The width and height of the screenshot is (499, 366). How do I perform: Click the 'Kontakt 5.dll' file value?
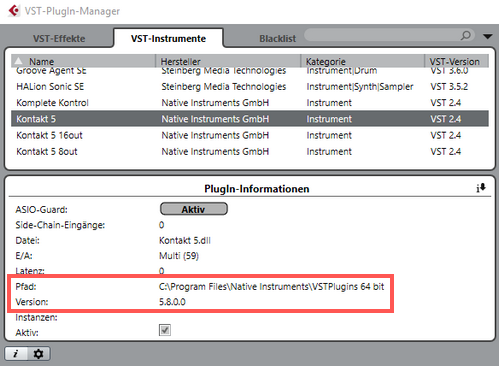(185, 240)
